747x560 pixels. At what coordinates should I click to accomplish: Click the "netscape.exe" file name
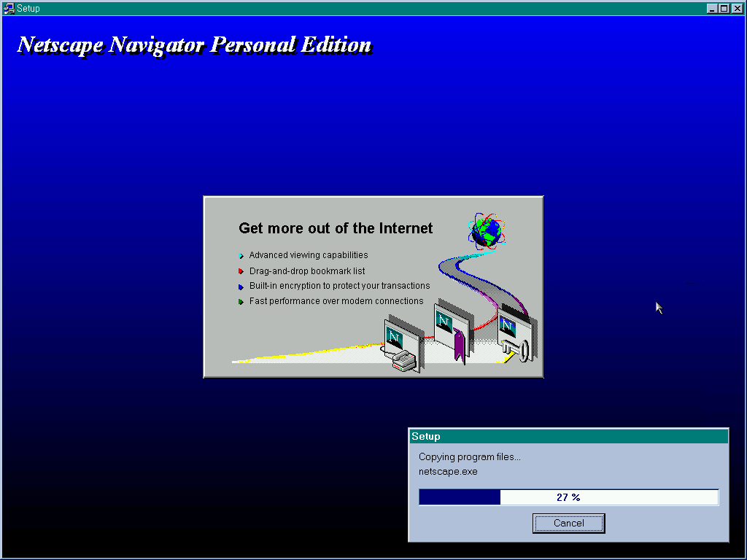[x=448, y=472]
